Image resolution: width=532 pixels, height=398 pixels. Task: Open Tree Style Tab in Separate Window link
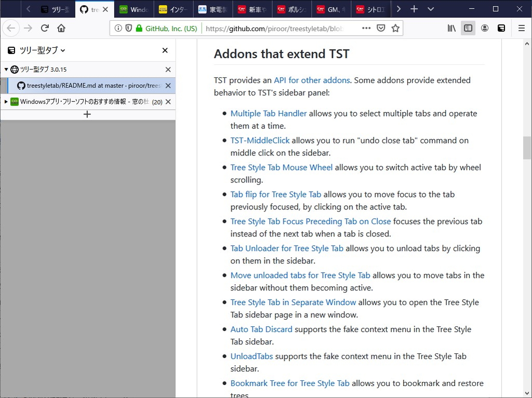point(293,302)
